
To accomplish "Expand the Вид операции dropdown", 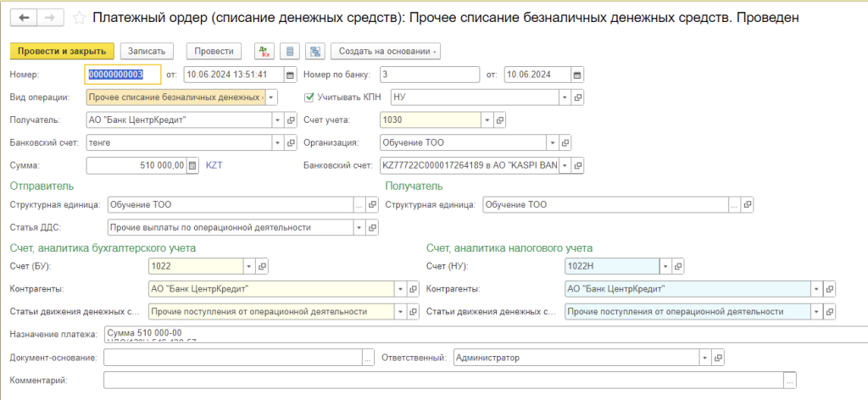I will (x=271, y=97).
